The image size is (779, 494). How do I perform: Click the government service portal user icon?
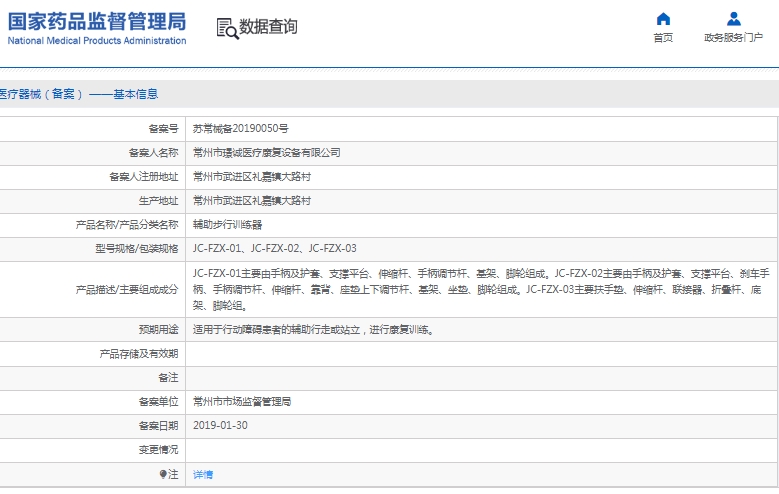(x=733, y=19)
